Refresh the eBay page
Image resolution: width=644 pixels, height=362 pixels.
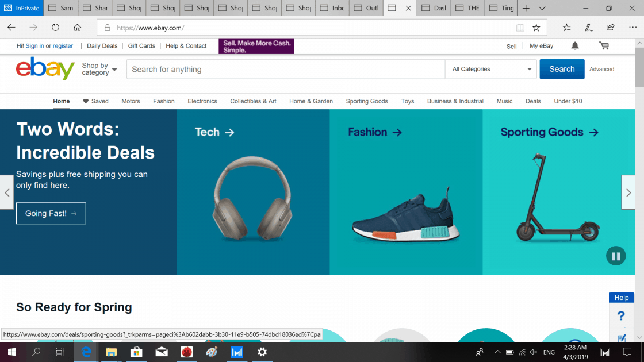pyautogui.click(x=55, y=28)
